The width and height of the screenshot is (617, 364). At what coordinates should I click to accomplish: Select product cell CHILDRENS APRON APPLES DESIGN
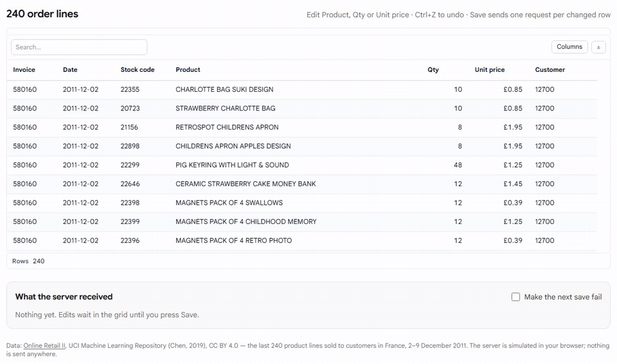(x=233, y=146)
